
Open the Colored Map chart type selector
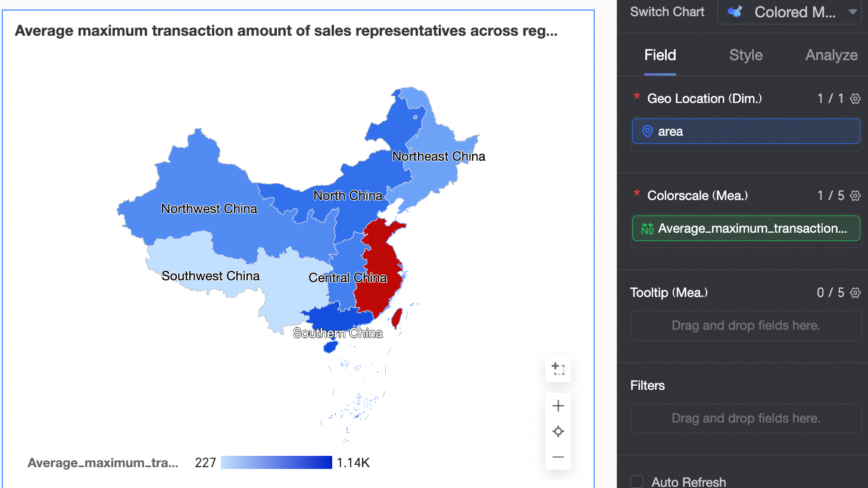[789, 12]
